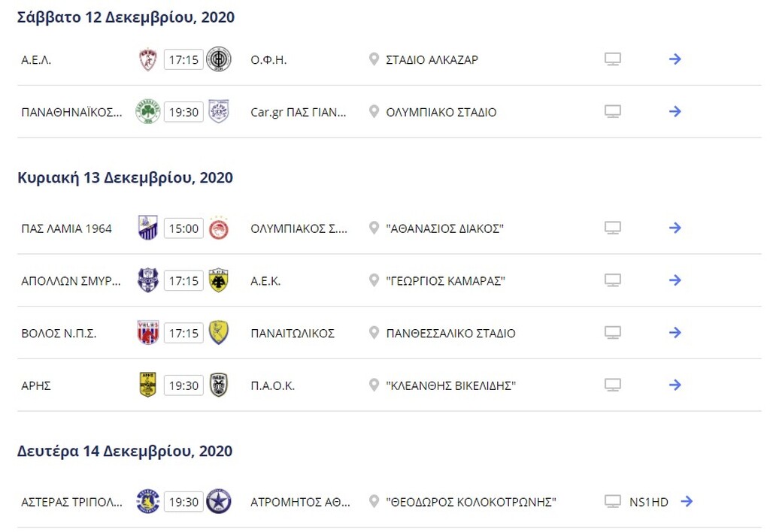This screenshot has height=532, width=770.
Task: Click the ΑΡΗΣ yellow club crest
Action: [148, 385]
